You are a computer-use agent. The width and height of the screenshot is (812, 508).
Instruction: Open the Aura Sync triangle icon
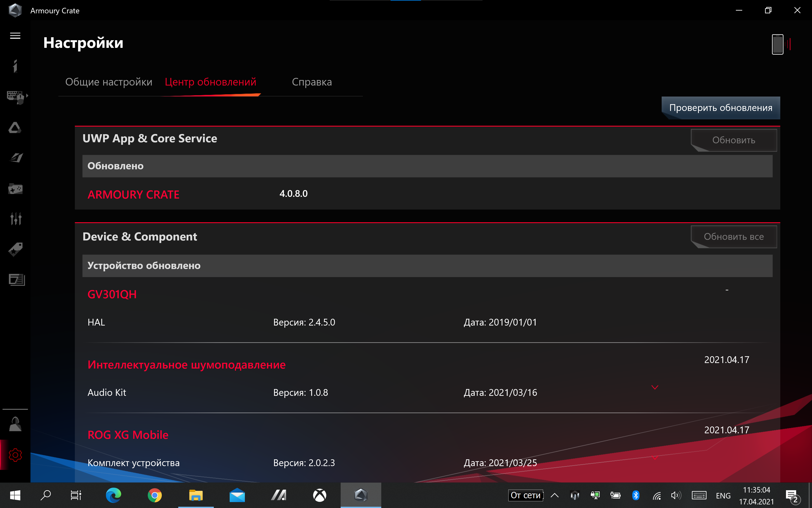15,128
